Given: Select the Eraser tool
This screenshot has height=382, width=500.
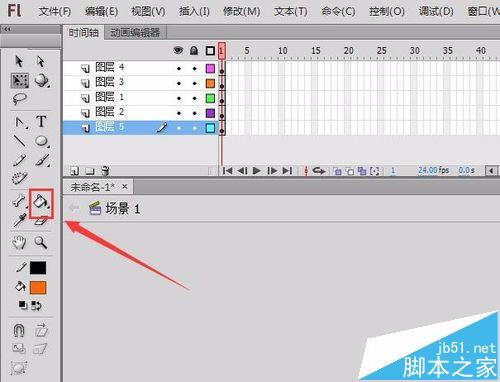Looking at the screenshot, I should [x=41, y=221].
